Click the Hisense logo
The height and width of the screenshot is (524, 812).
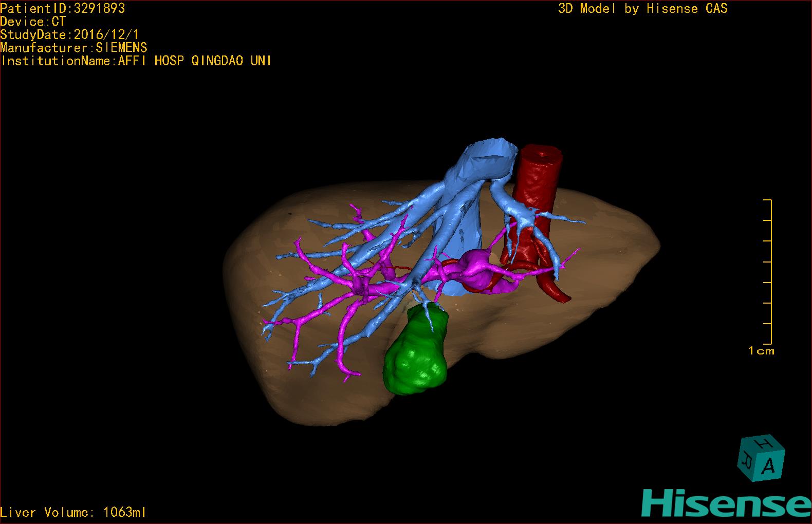click(726, 503)
